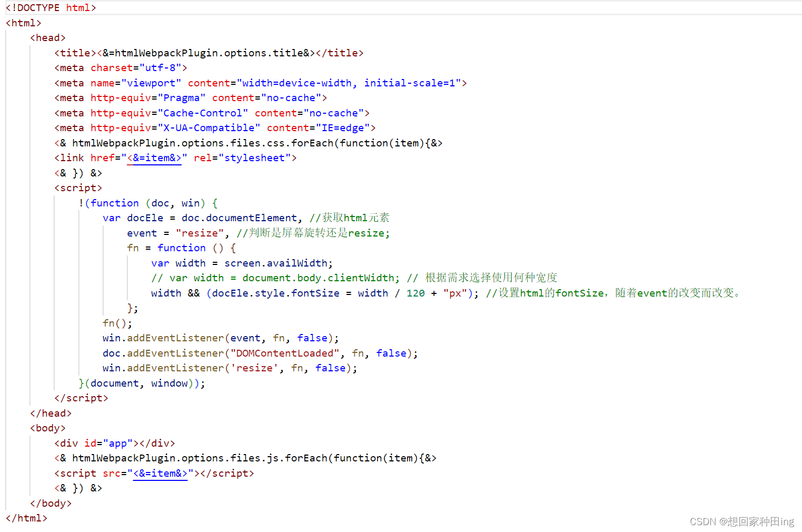Click the opening <script> tag in head

[78, 188]
